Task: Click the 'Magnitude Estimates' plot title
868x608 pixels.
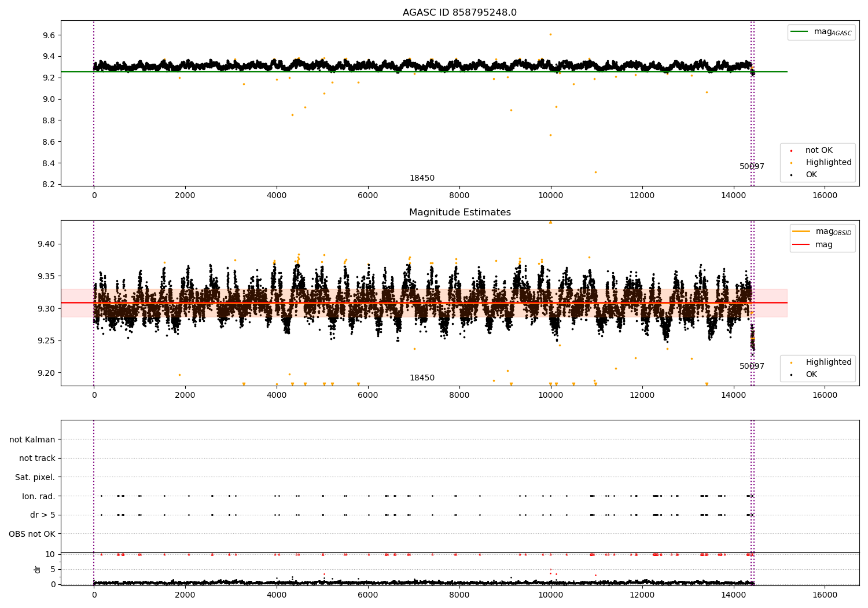Action: (459, 213)
